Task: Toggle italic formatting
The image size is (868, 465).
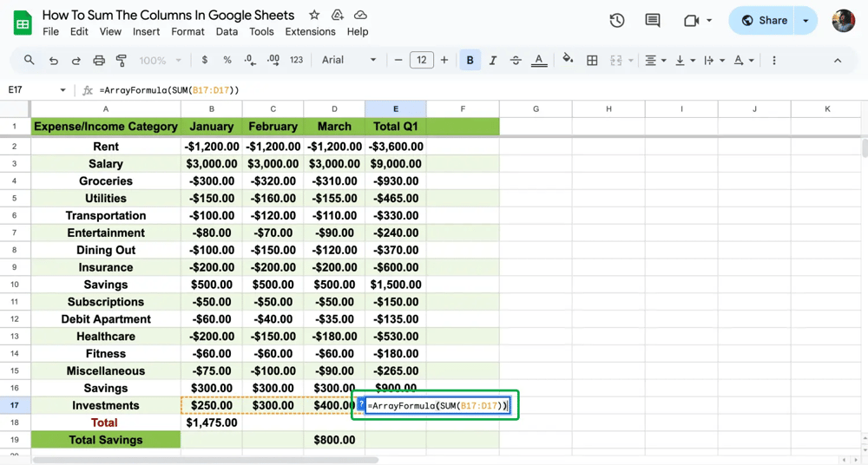Action: click(493, 61)
